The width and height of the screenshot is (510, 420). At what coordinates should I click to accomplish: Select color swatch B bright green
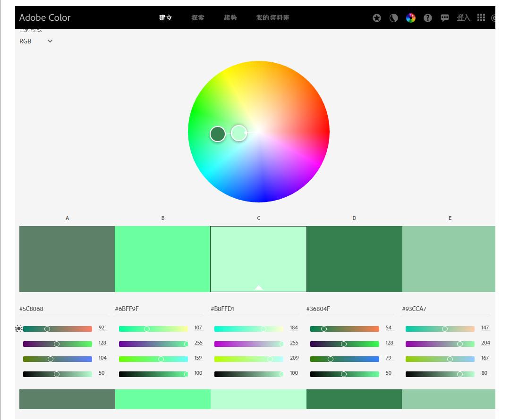click(x=162, y=259)
